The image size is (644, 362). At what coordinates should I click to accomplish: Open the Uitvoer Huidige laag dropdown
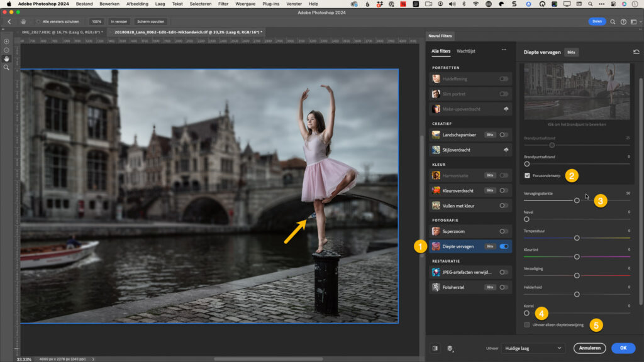pos(533,348)
